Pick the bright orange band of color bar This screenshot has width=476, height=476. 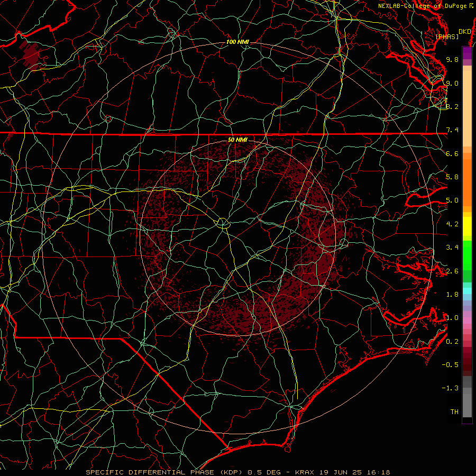point(467,182)
